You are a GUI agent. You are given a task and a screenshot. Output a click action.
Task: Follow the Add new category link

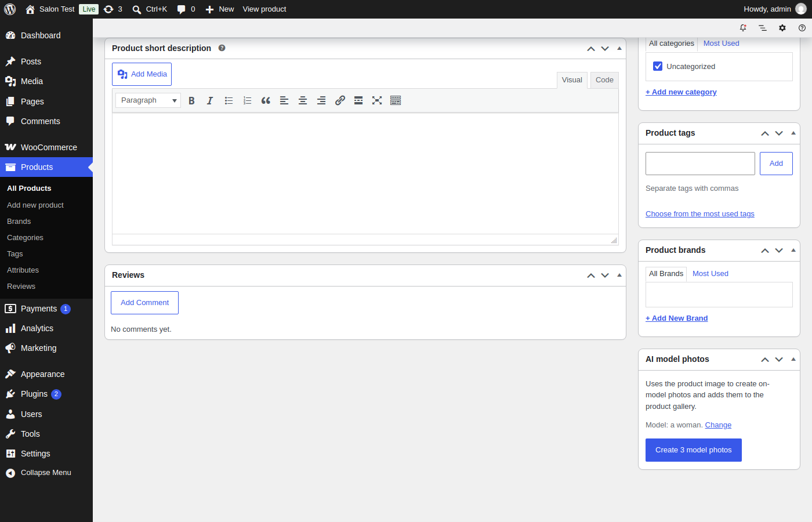point(681,92)
